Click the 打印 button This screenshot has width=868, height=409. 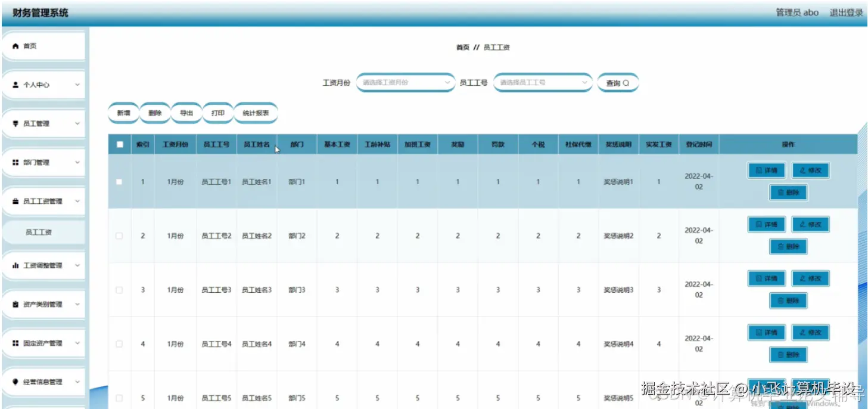click(218, 113)
